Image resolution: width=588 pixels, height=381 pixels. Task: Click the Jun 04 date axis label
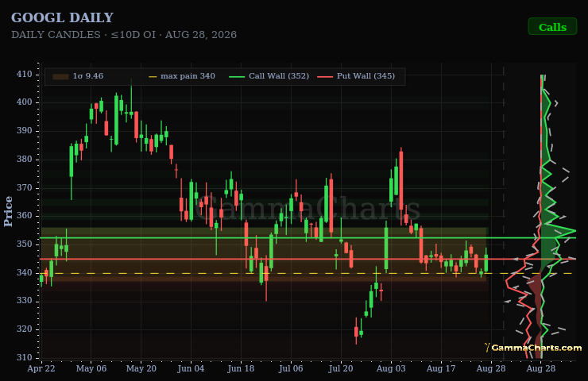click(x=191, y=368)
